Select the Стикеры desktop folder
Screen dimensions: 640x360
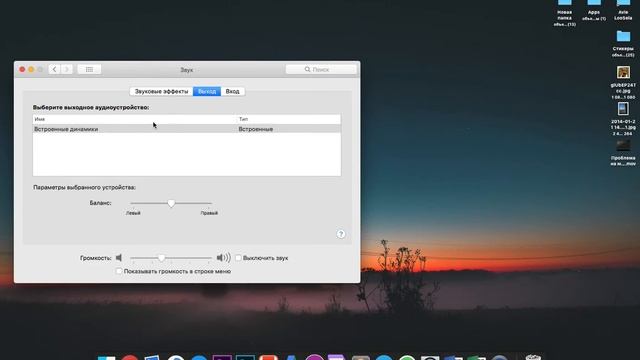point(623,43)
